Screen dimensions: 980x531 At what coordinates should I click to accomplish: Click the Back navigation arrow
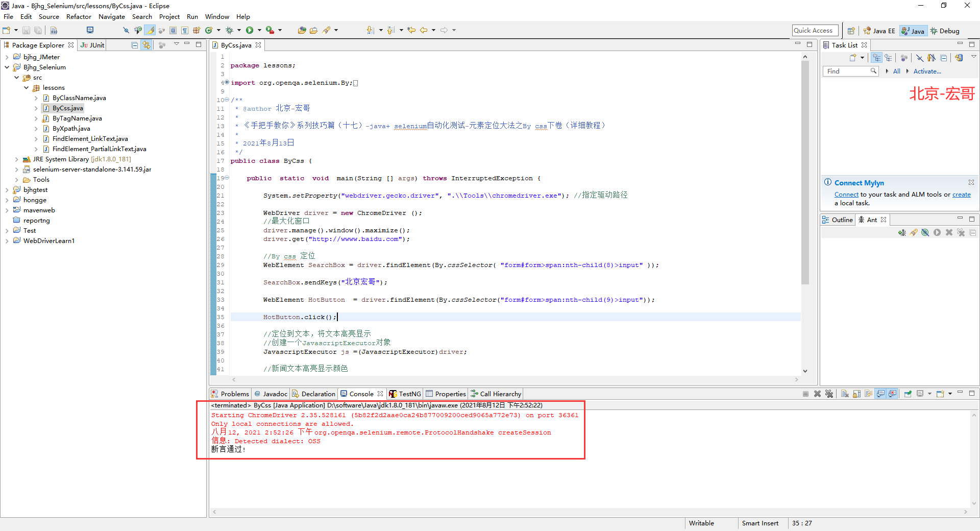point(424,30)
